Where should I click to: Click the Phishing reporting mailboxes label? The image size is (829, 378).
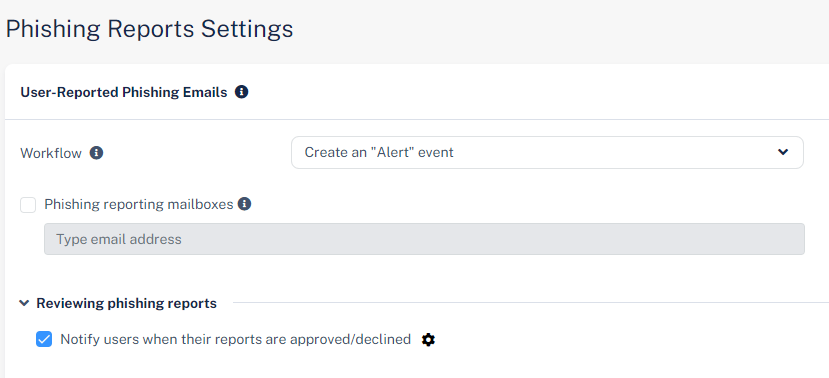coord(139,205)
